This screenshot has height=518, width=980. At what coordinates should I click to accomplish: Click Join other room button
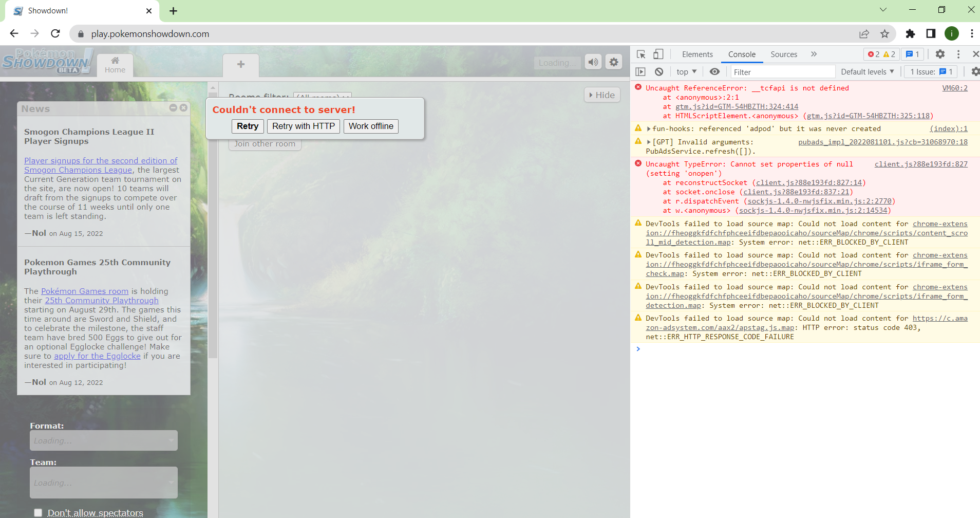click(x=265, y=144)
